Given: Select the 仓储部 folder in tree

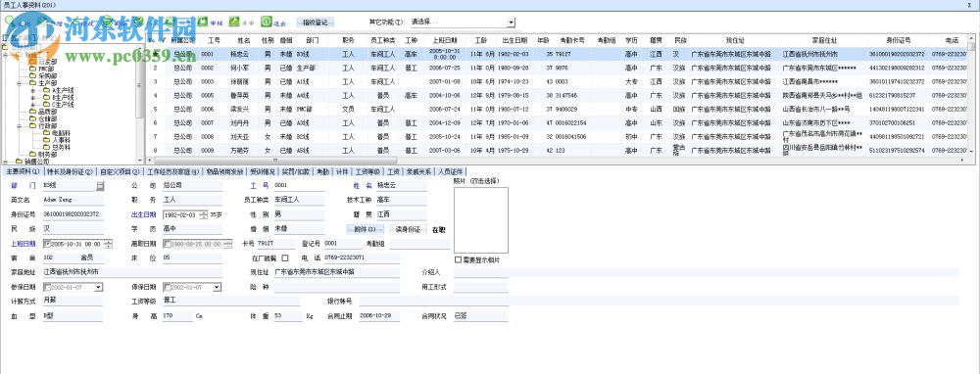Looking at the screenshot, I should [x=42, y=118].
